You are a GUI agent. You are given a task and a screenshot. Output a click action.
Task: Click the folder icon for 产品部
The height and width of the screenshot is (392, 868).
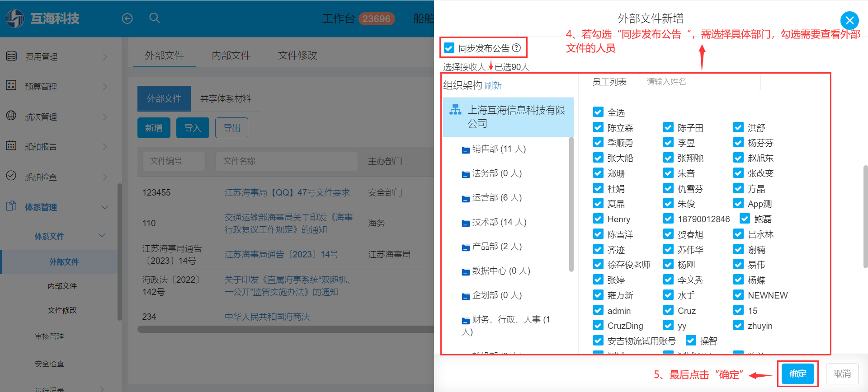pos(466,247)
